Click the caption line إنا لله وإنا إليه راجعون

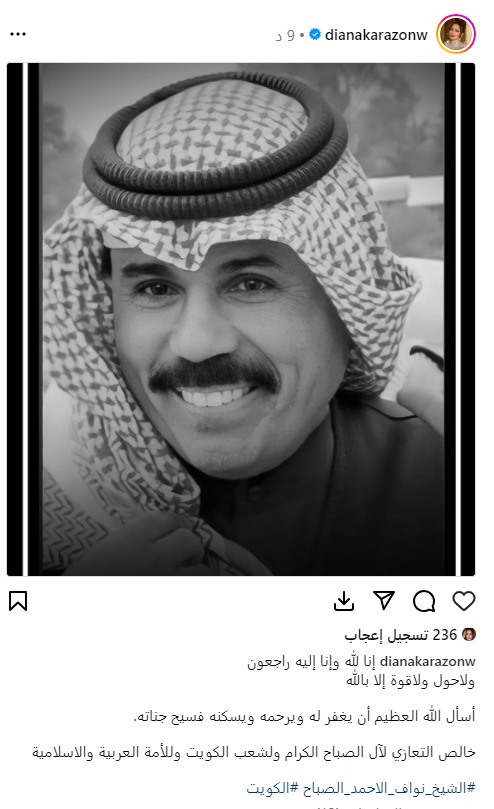coord(312,662)
